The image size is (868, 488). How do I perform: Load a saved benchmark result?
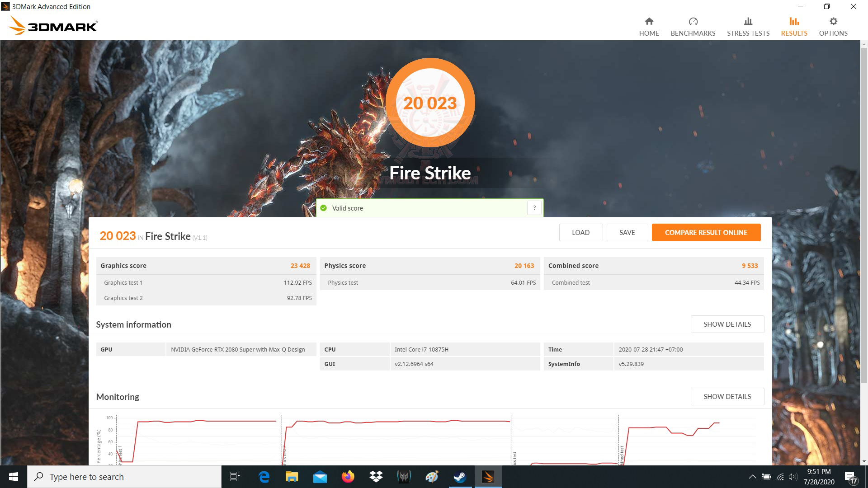click(x=580, y=232)
